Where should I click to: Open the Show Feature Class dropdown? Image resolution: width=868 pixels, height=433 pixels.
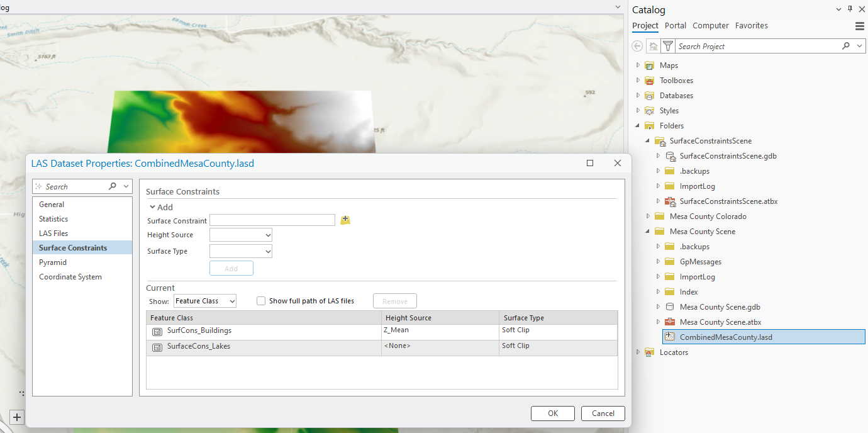[205, 301]
